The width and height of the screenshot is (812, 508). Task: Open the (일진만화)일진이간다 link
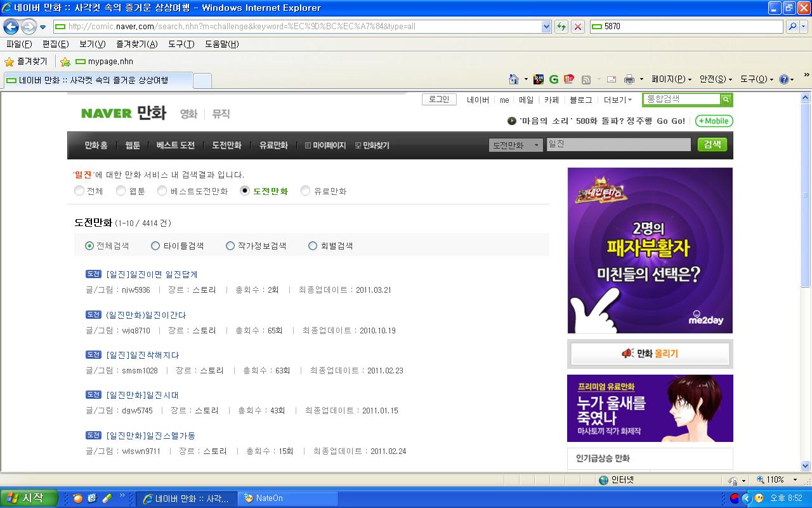click(146, 315)
